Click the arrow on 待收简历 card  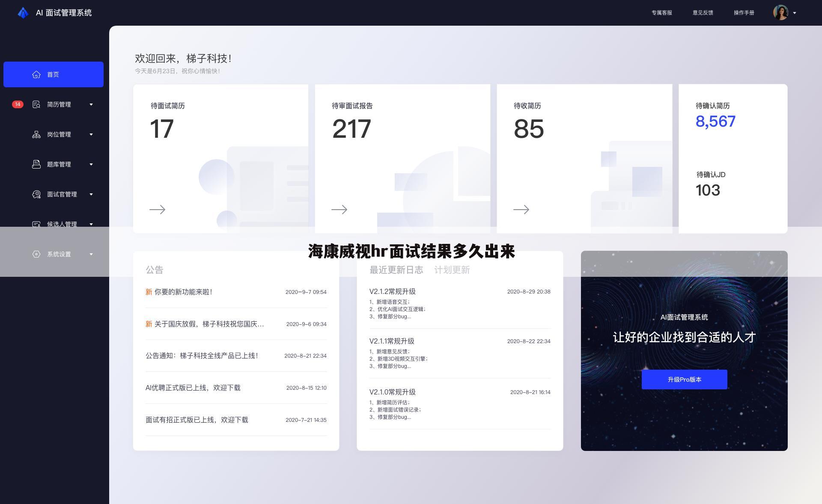(x=521, y=210)
